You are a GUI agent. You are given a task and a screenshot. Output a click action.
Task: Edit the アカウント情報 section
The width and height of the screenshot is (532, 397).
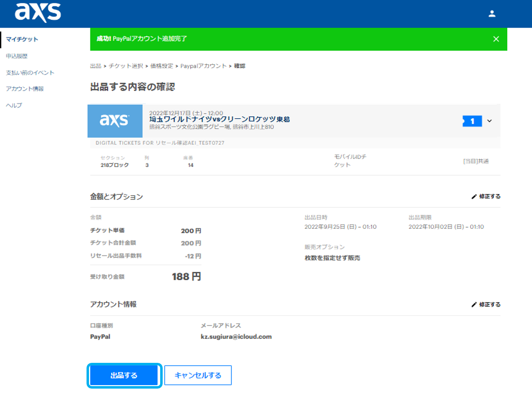click(486, 304)
